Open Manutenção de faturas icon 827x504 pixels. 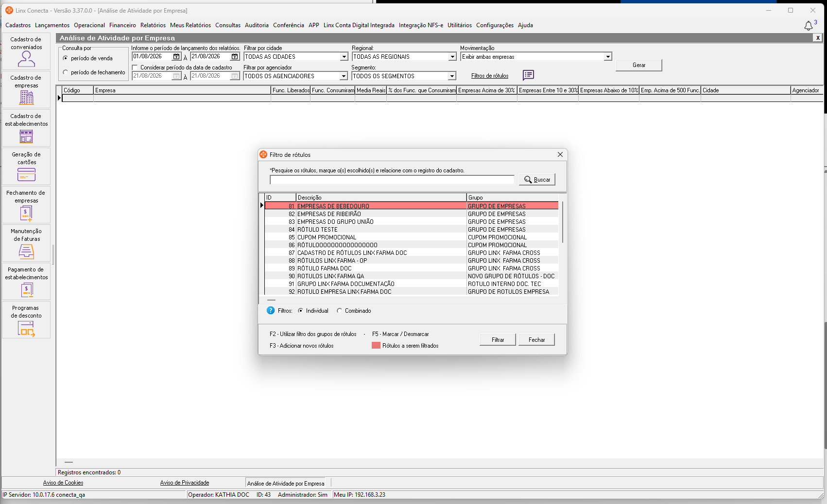pos(26,252)
